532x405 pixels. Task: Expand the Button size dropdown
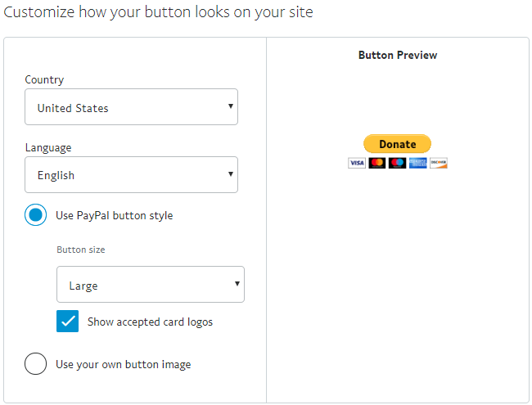[150, 285]
